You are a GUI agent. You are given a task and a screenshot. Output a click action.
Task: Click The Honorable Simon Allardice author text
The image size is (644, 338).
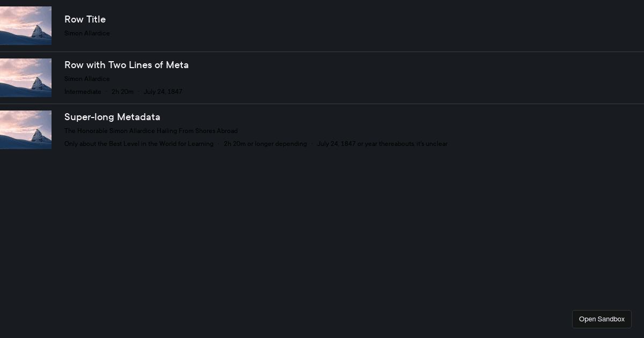[151, 131]
